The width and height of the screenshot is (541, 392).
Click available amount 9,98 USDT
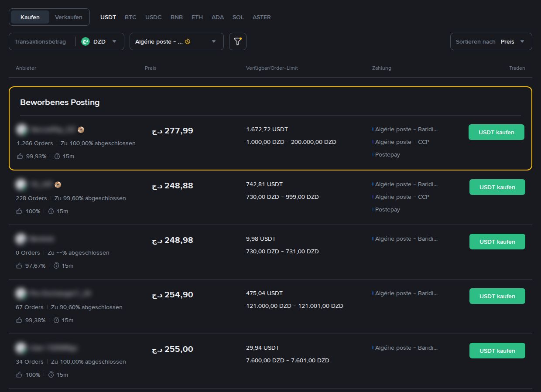261,239
